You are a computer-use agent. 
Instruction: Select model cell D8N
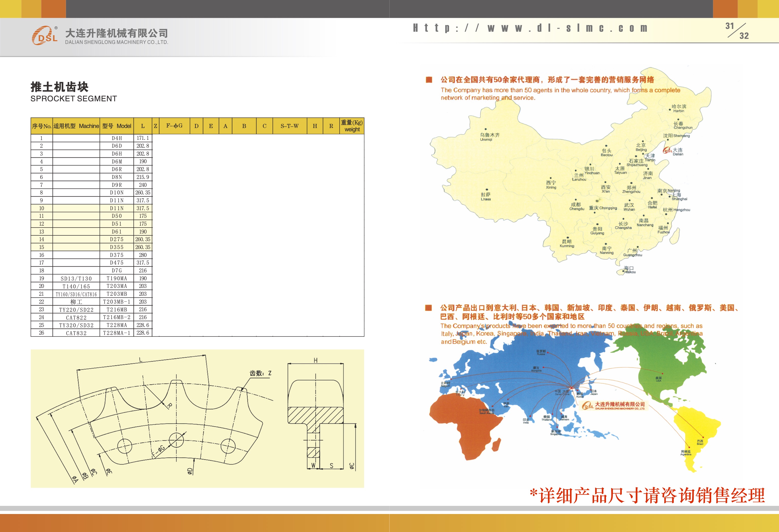117,177
